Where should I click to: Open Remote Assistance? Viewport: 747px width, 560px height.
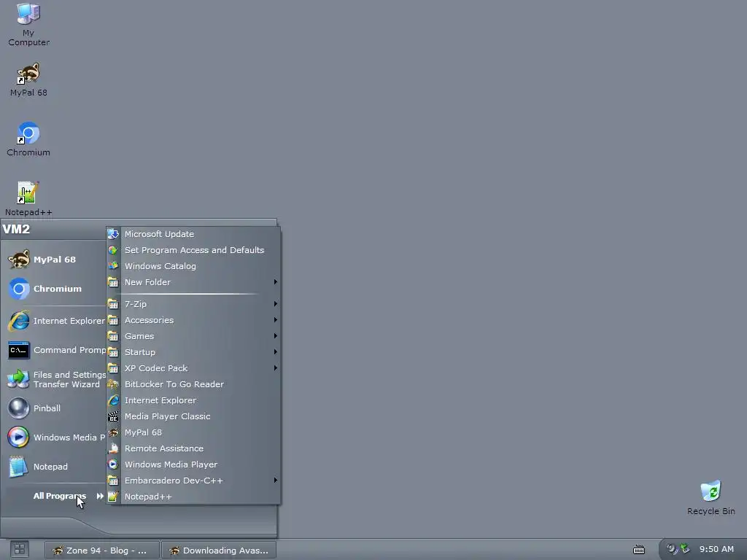click(193, 448)
